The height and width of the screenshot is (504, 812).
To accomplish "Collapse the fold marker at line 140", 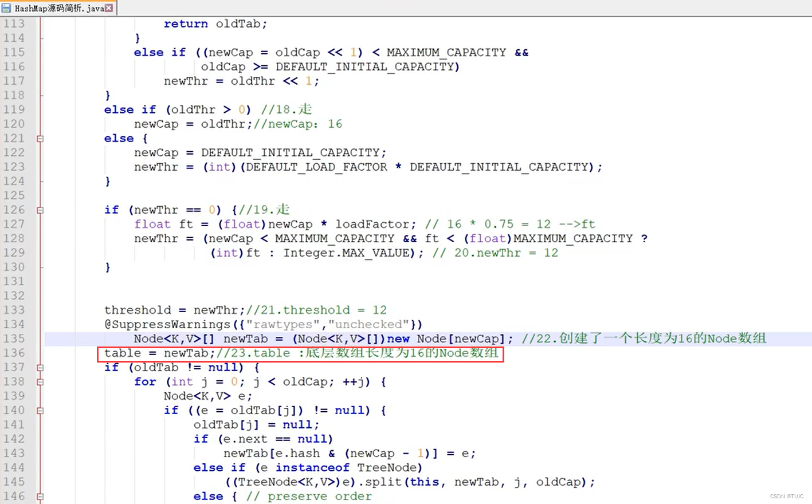I will (x=40, y=411).
